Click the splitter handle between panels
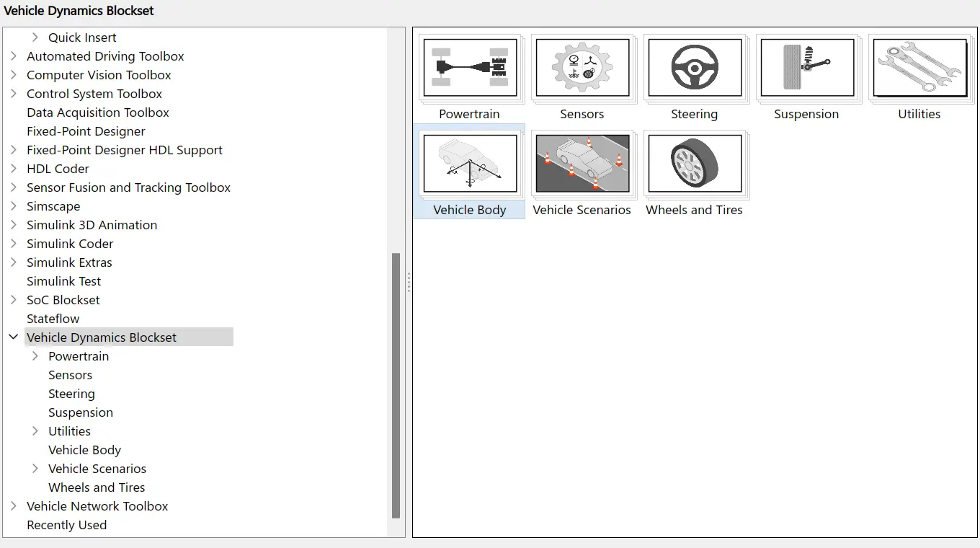This screenshot has width=980, height=548. pyautogui.click(x=409, y=282)
